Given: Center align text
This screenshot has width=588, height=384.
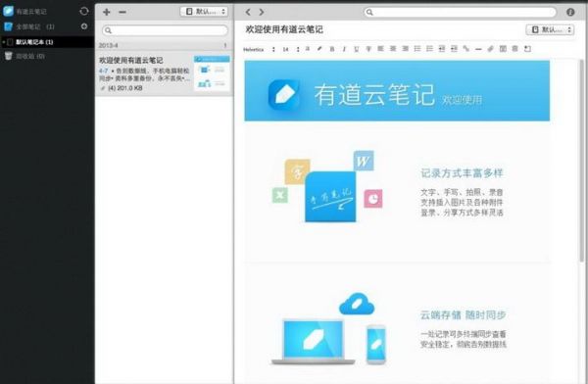Looking at the screenshot, I should pos(393,49).
